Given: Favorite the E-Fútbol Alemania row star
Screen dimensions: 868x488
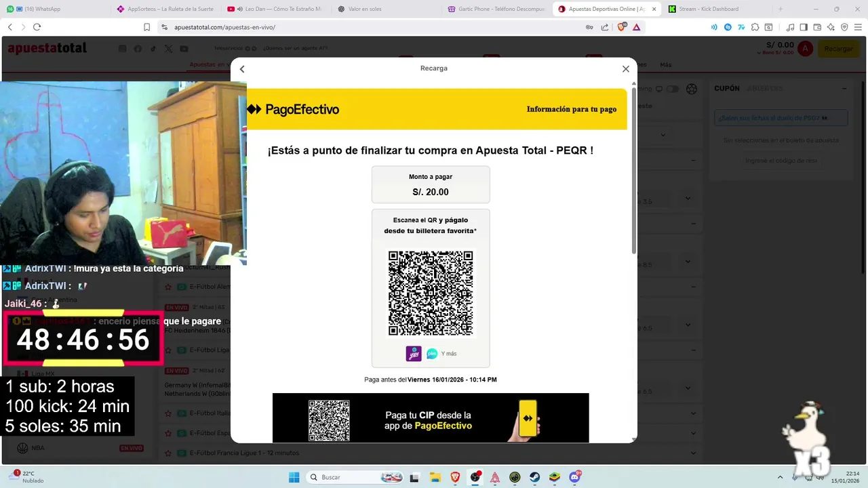Looking at the screenshot, I should pyautogui.click(x=168, y=287).
